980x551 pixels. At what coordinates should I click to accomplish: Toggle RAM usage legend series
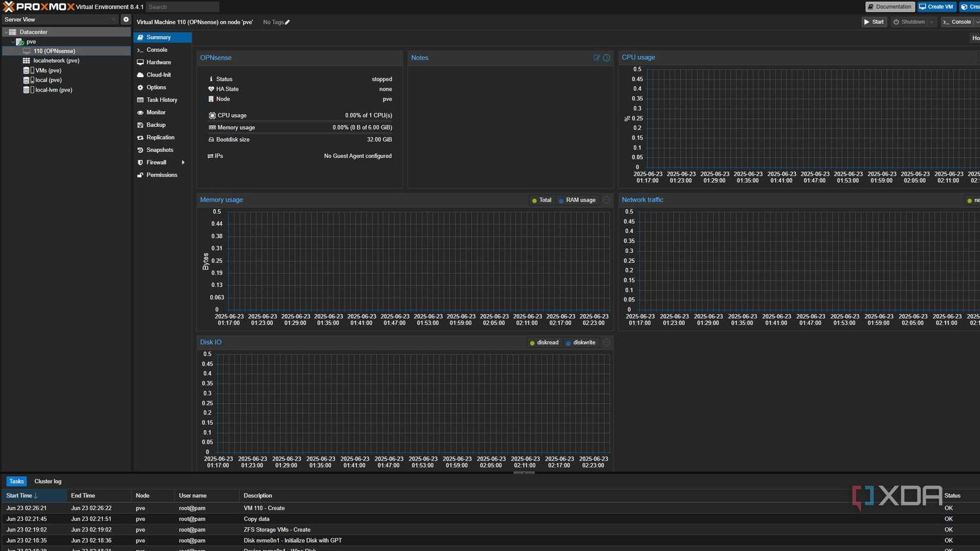[577, 200]
